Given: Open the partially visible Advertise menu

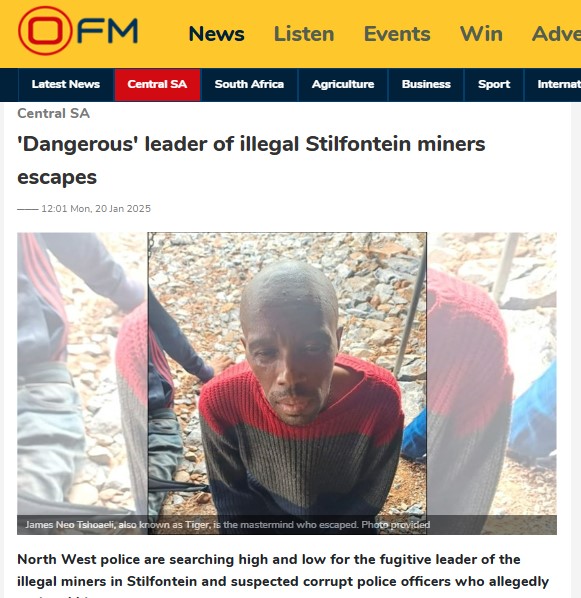Looking at the screenshot, I should click(x=556, y=34).
